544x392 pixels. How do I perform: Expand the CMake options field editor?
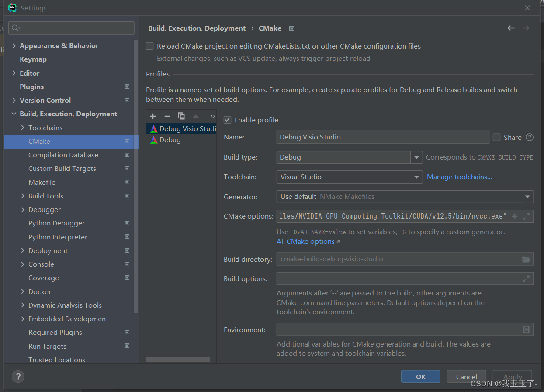(x=526, y=216)
